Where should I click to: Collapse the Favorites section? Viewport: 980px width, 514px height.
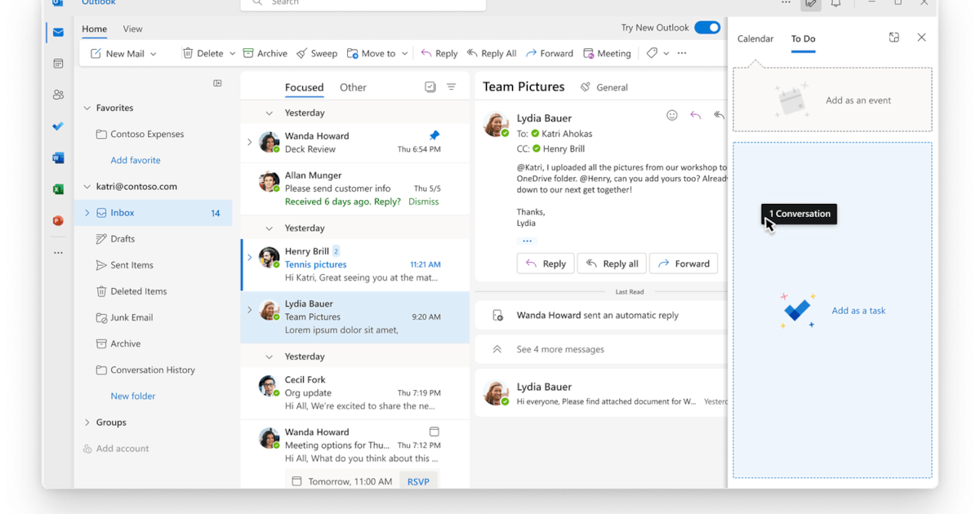pyautogui.click(x=87, y=108)
